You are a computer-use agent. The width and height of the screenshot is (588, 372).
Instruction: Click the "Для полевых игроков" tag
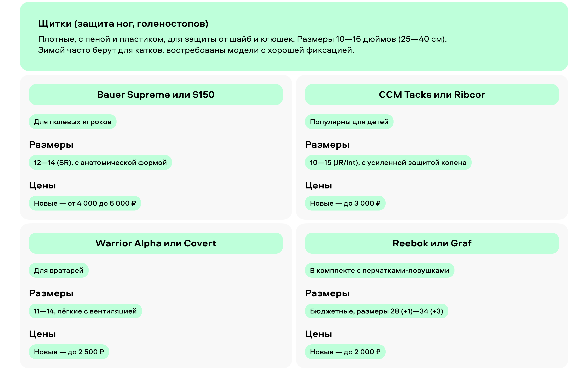click(x=73, y=122)
